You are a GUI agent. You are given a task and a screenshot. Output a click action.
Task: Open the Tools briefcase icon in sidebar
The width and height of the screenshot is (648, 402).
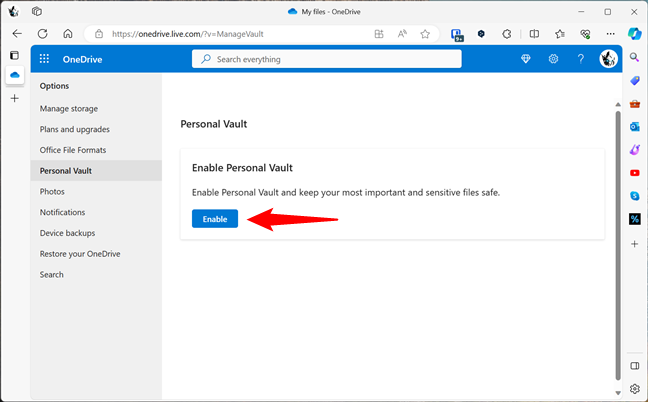point(634,103)
